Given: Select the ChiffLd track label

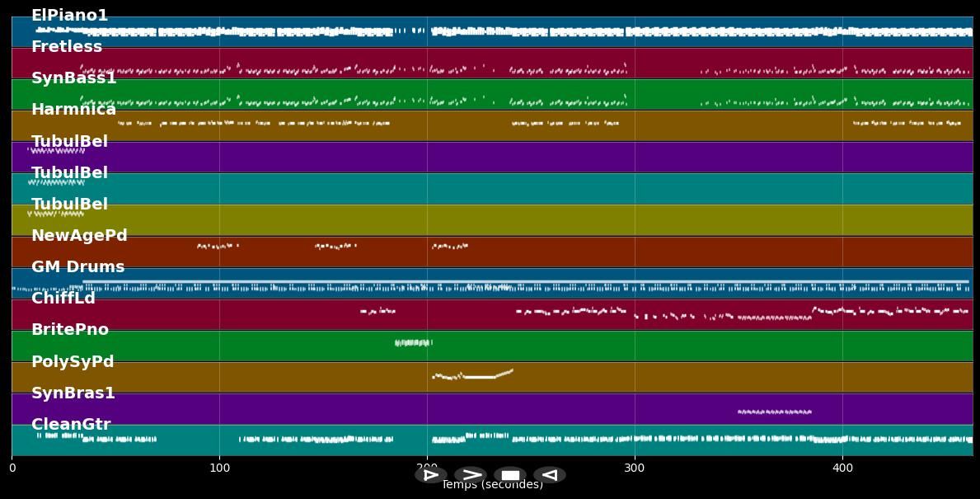Looking at the screenshot, I should pos(62,298).
